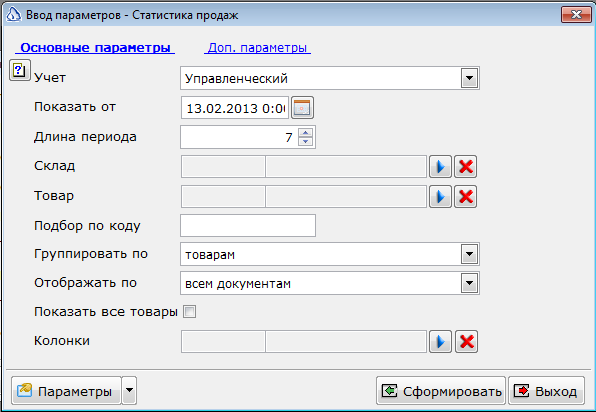Switch to Основные параметры tab
The width and height of the screenshot is (596, 412).
coord(95,48)
